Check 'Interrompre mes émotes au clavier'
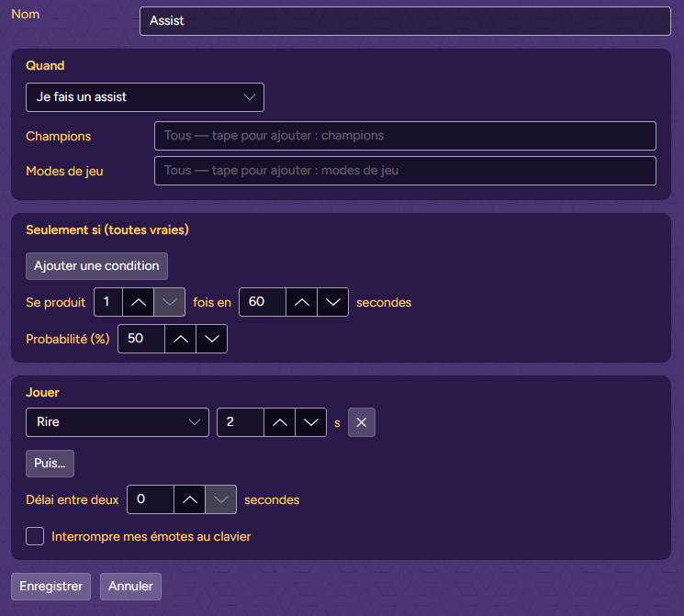 point(35,536)
